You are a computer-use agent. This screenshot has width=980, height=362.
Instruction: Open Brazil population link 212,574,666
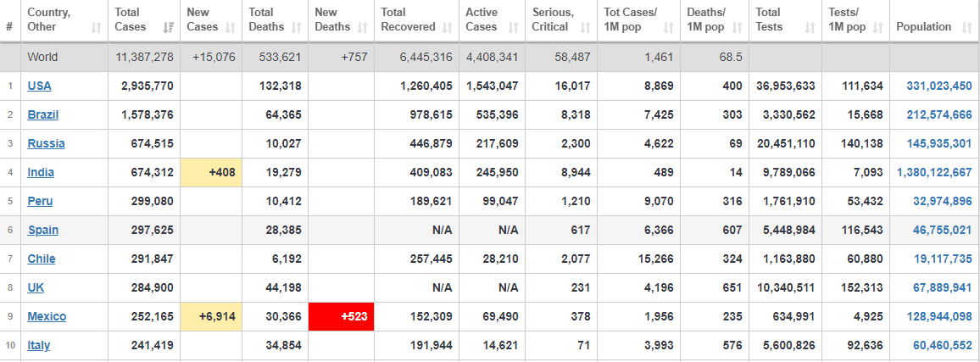pos(938,114)
